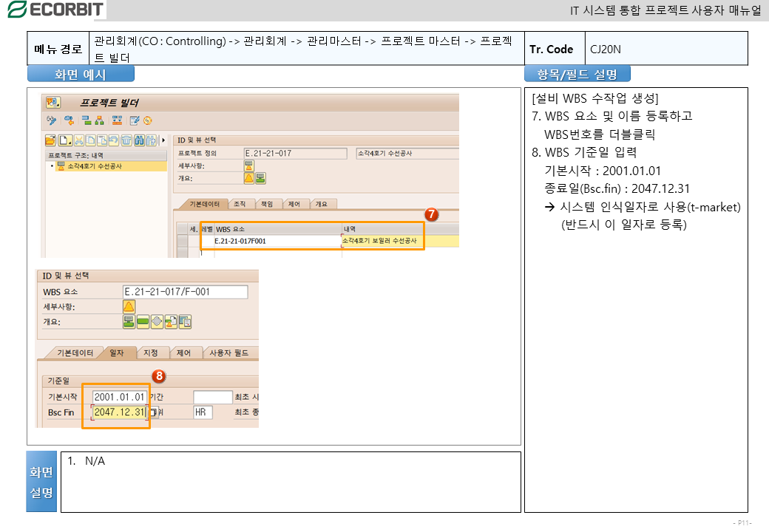Click the green WBS overview icon beside 개요 in the project definition panel

[x=261, y=178]
